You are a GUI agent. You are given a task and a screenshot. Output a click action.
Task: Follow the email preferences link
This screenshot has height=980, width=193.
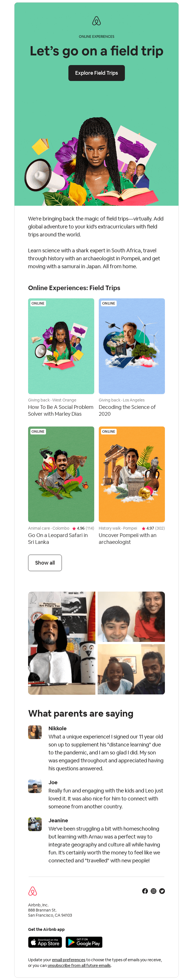coord(68,960)
